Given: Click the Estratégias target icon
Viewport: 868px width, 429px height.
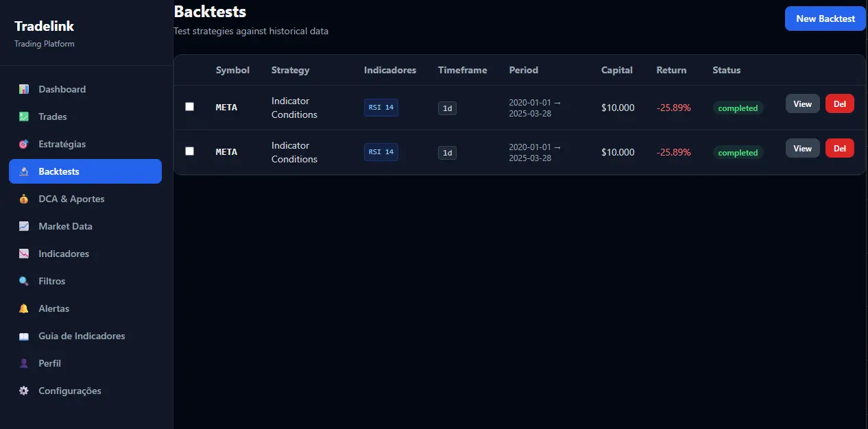Looking at the screenshot, I should coord(24,144).
